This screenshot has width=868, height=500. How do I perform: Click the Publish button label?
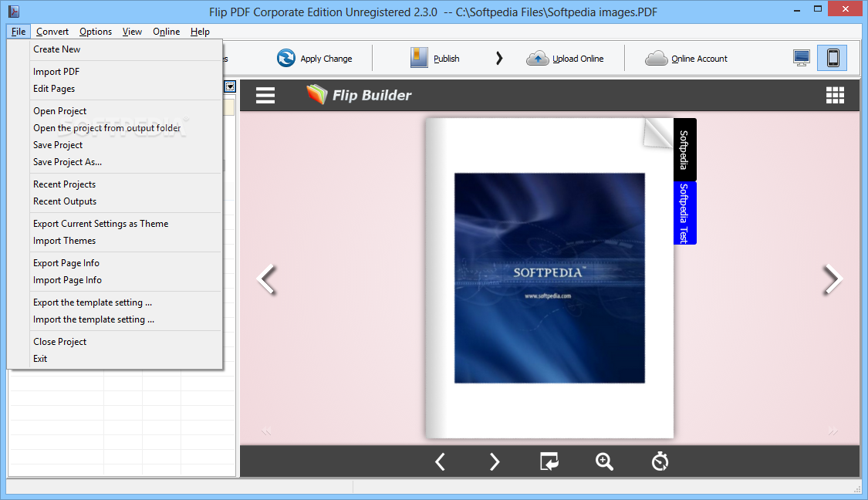[446, 59]
